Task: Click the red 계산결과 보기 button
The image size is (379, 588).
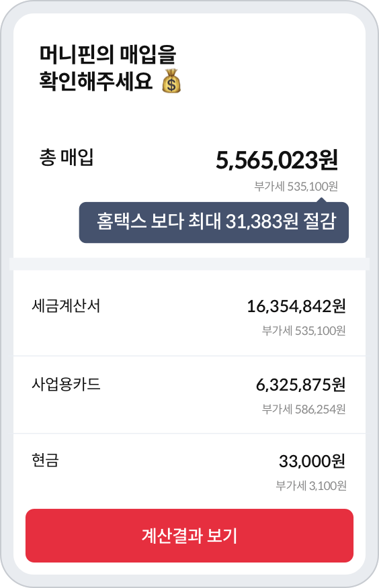Action: point(189,536)
